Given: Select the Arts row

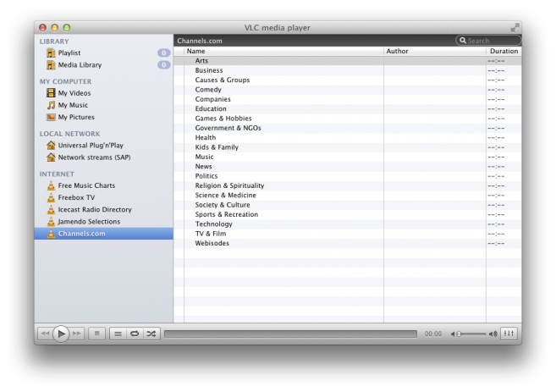Looking at the screenshot, I should click(x=348, y=61).
